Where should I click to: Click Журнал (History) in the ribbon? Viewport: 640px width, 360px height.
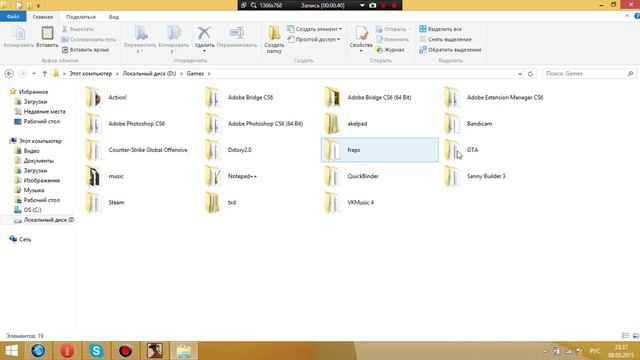(390, 50)
